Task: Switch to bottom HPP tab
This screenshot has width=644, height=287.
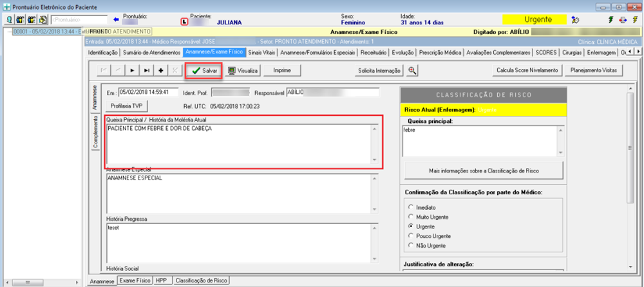Action: [161, 281]
